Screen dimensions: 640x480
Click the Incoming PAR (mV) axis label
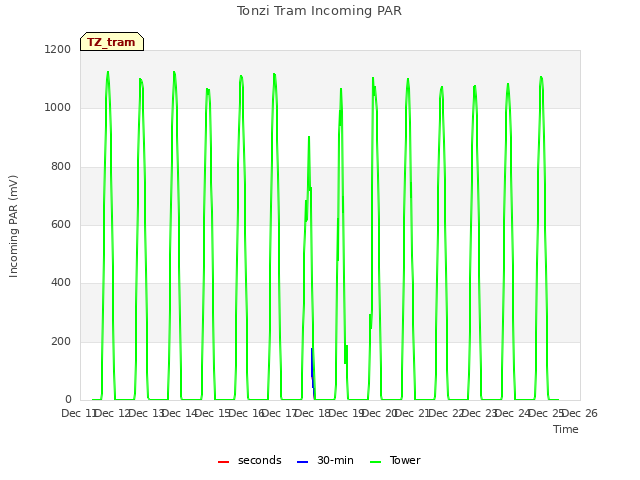[13, 227]
